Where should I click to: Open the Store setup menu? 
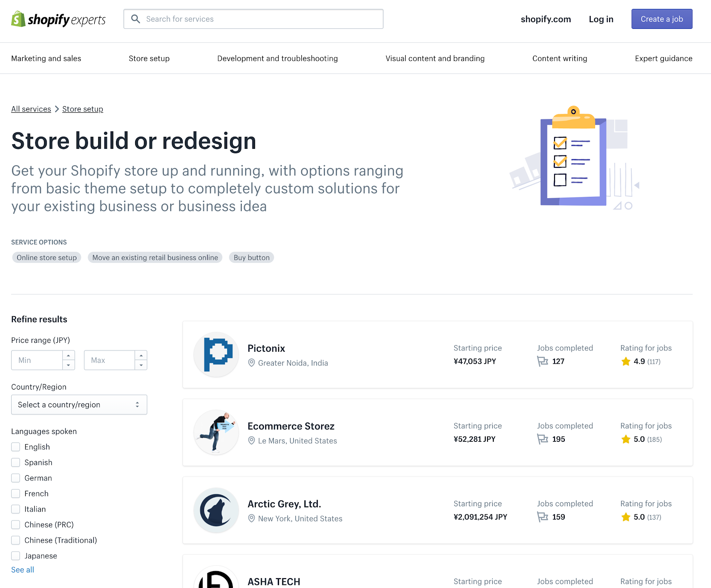[149, 58]
